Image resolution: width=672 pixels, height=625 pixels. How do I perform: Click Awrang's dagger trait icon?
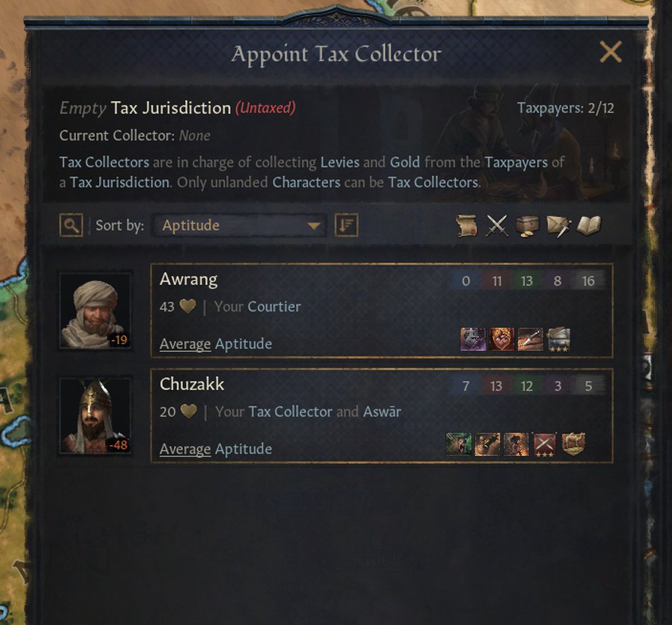pos(530,339)
